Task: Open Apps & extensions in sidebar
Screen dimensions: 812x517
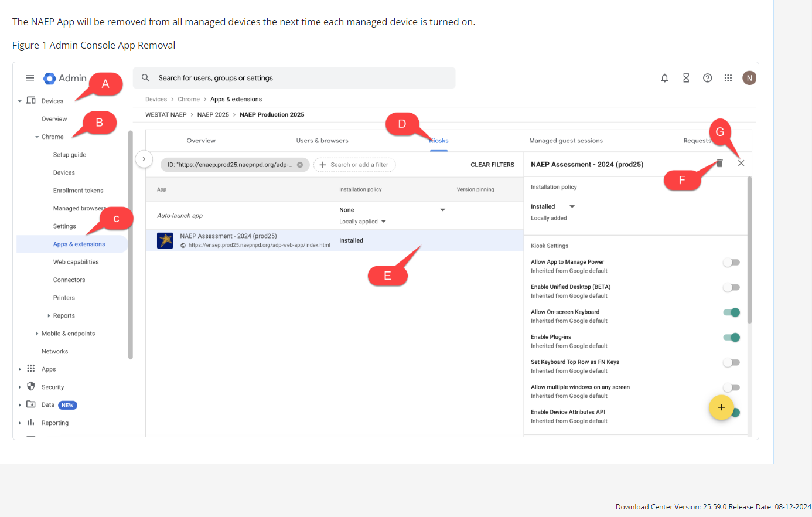Action: coord(79,244)
